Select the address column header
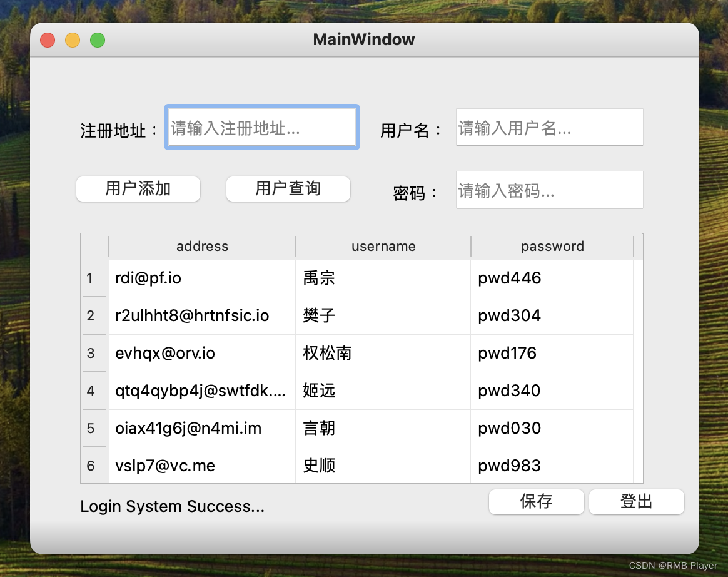728x577 pixels. pyautogui.click(x=201, y=246)
